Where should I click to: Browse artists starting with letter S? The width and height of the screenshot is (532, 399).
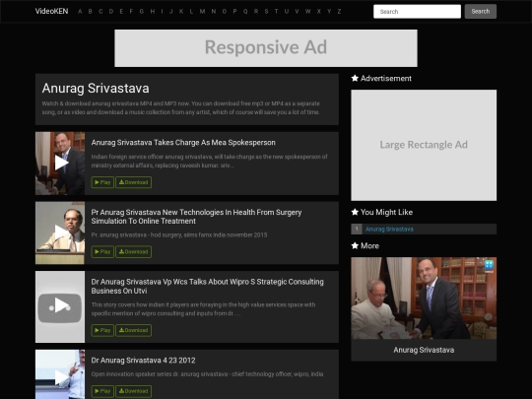[266, 12]
